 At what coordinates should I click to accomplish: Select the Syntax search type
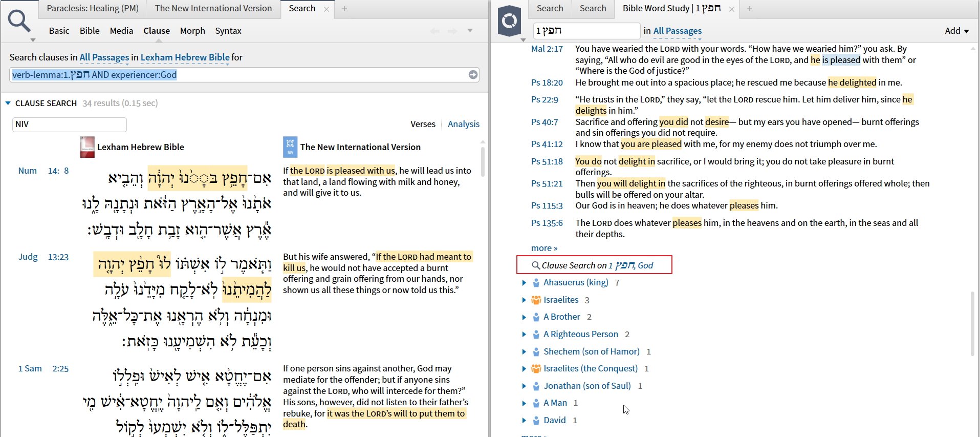[228, 31]
